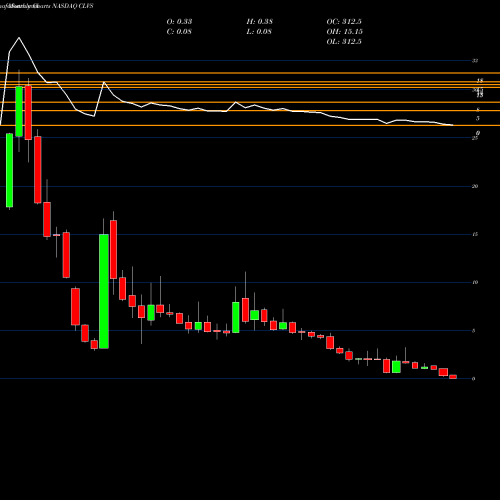Select the tallest green candlestick reaching the 15 level
The height and width of the screenshot is (500, 500).
coord(104,291)
